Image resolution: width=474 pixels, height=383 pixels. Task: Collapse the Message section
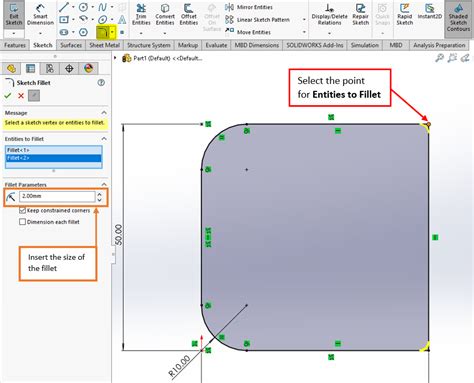coord(104,113)
